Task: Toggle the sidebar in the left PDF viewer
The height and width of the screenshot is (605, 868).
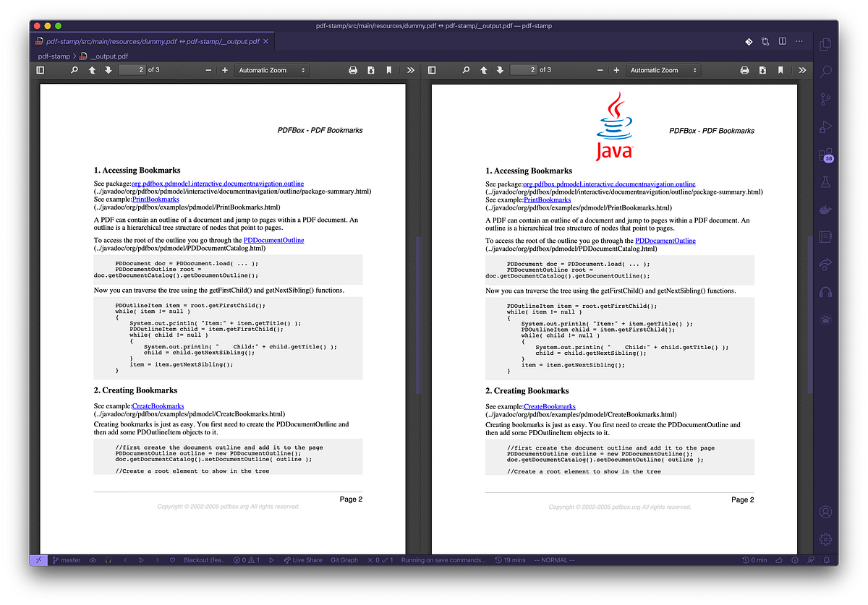Action: pos(41,69)
